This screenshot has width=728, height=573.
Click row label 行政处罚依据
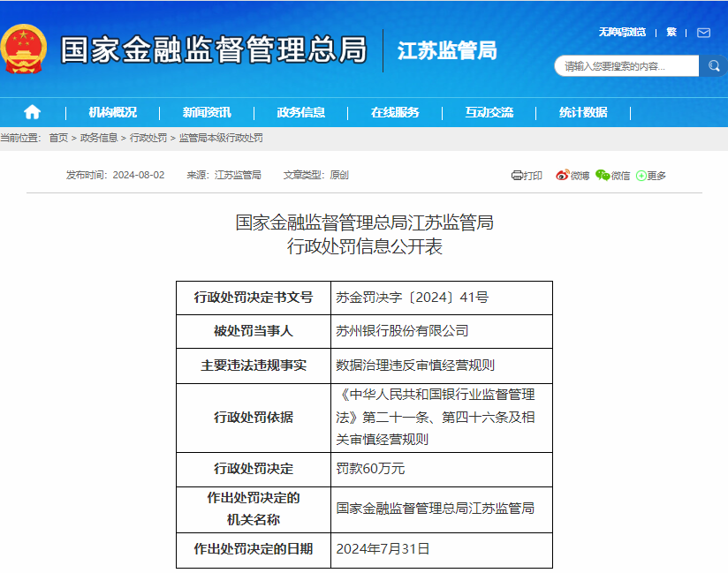[254, 418]
